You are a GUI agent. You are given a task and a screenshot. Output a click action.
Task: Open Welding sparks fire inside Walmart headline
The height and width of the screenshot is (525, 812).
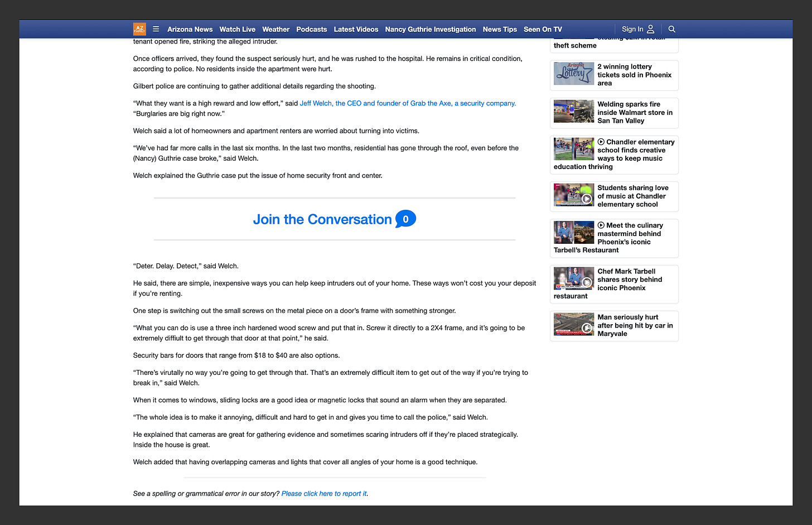[x=635, y=112]
